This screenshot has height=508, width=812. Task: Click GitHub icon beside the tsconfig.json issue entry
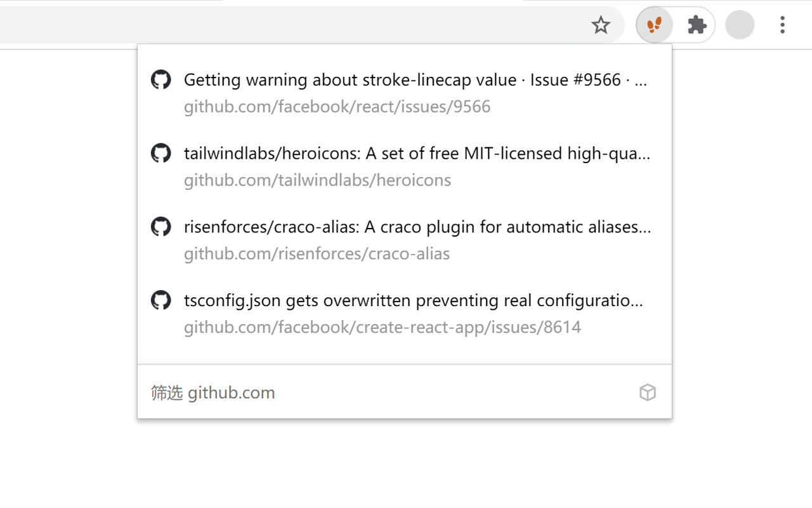point(160,300)
